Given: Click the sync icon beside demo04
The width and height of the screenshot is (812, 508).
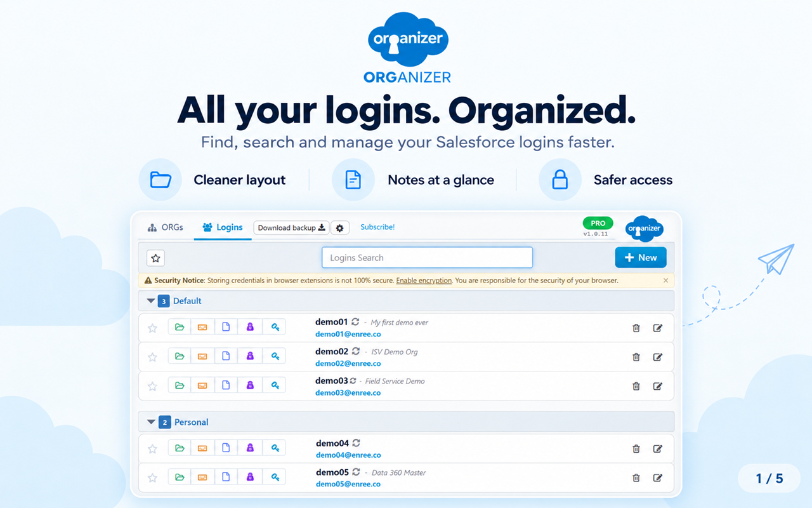Looking at the screenshot, I should (357, 443).
